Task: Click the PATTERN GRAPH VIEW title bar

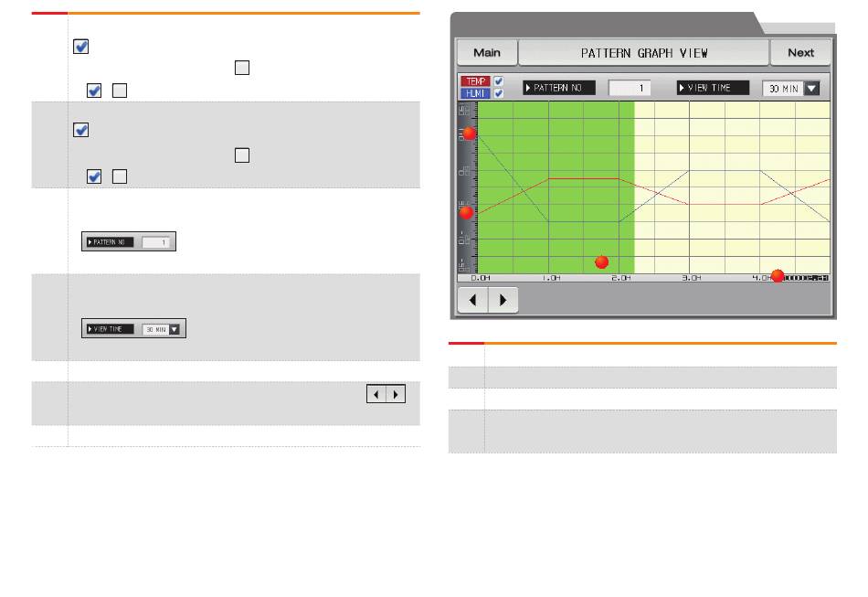Action: point(643,52)
